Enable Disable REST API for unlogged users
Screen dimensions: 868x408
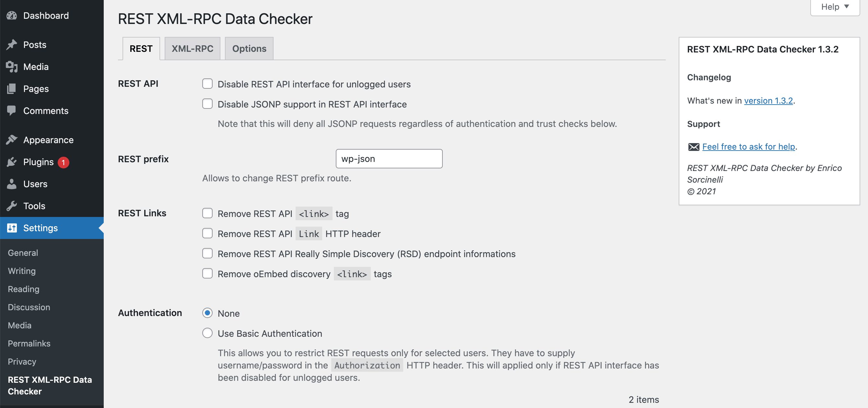click(x=207, y=84)
